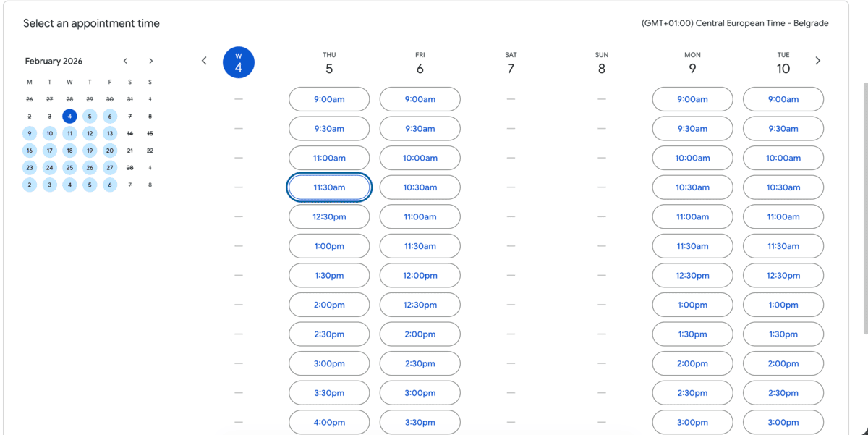Viewport: 868px width, 435px height.
Task: Click the selected Wednesday 4 date circle
Action: pos(239,62)
